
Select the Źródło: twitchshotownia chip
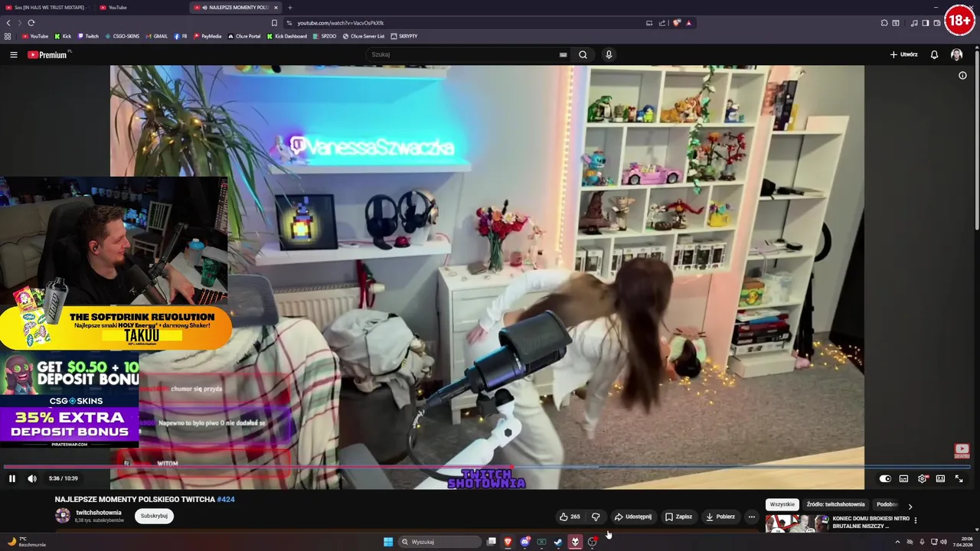pos(835,504)
